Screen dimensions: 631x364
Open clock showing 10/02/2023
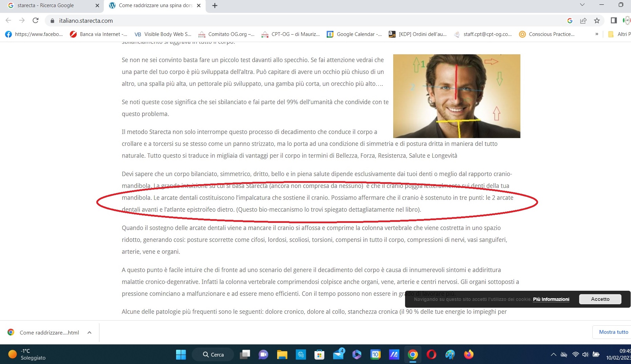(618, 355)
